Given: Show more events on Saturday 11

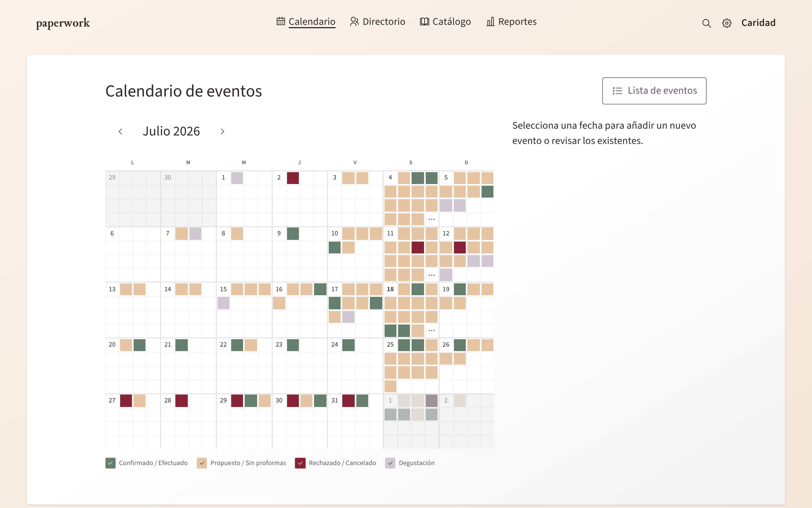Looking at the screenshot, I should [431, 275].
